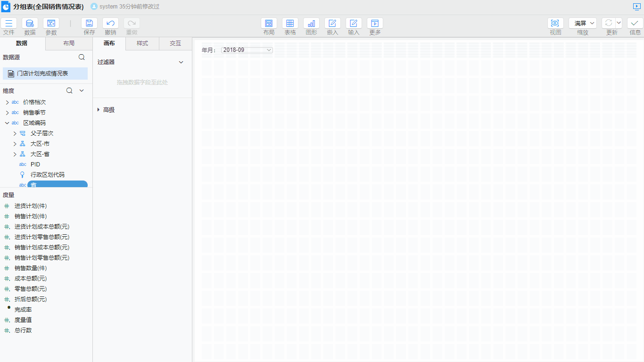Switch to the 样式 tab
This screenshot has height=362, width=644.
click(142, 43)
